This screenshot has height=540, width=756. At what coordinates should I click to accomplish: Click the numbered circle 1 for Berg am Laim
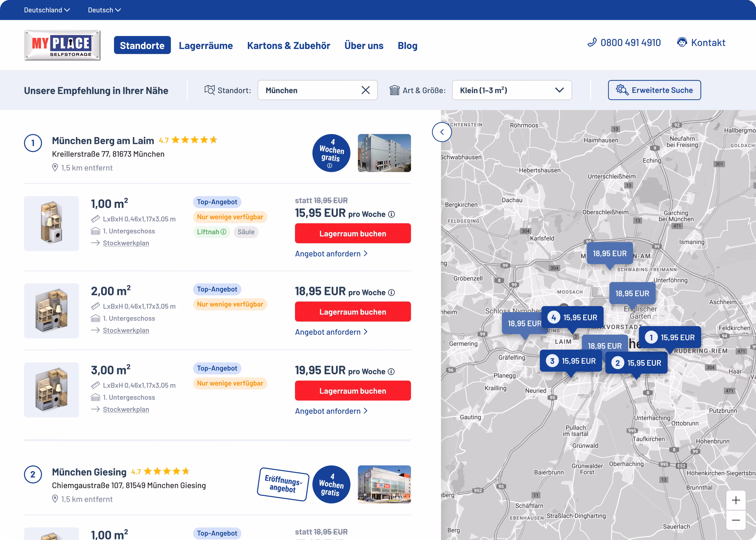(33, 143)
